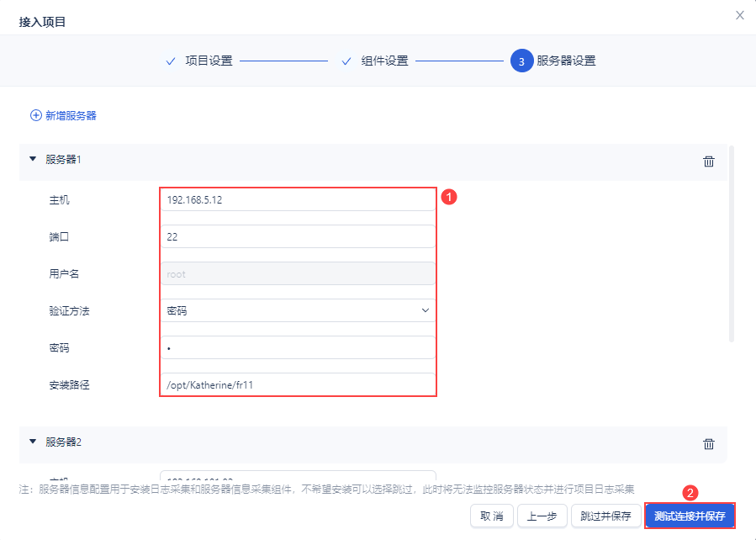Click the 密码 field label
Viewport: 756px width, 540px height.
pyautogui.click(x=60, y=348)
